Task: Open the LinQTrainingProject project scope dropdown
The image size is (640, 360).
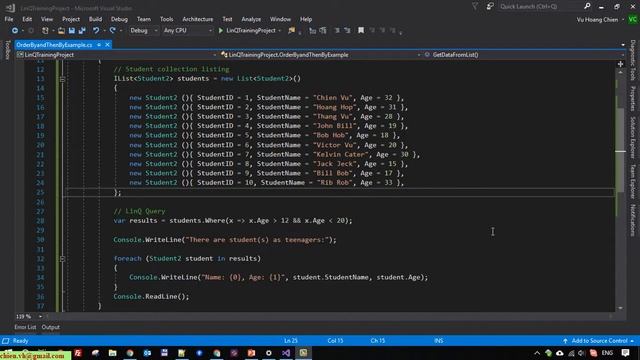Action: click(116, 55)
